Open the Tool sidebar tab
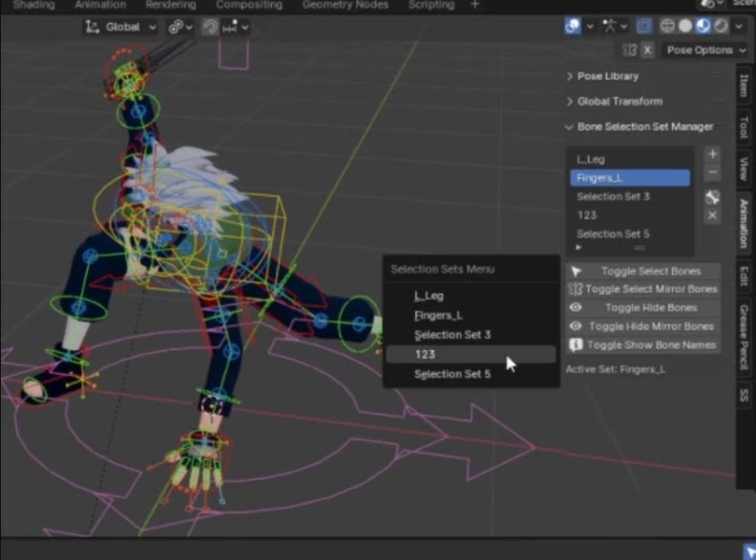The width and height of the screenshot is (756, 560). click(745, 127)
